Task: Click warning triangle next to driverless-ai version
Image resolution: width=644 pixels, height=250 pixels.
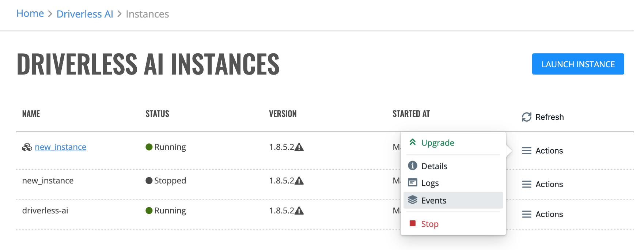Action: (x=299, y=211)
